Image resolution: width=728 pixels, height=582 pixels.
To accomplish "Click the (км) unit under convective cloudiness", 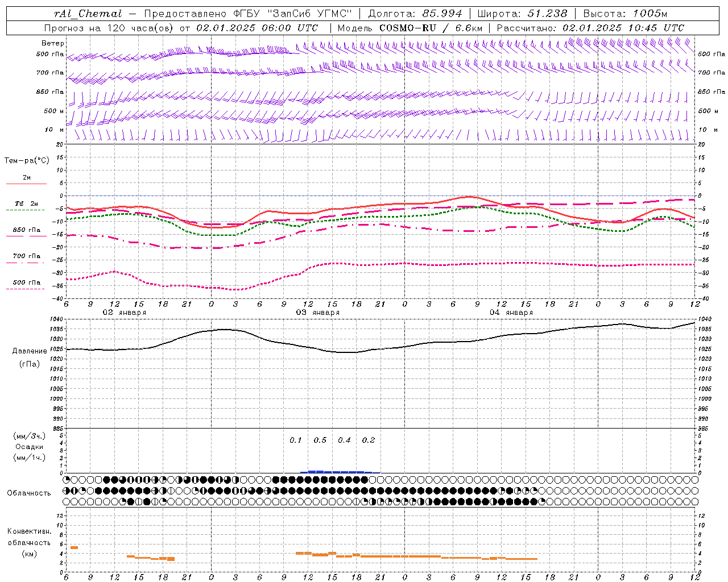I will point(29,554).
